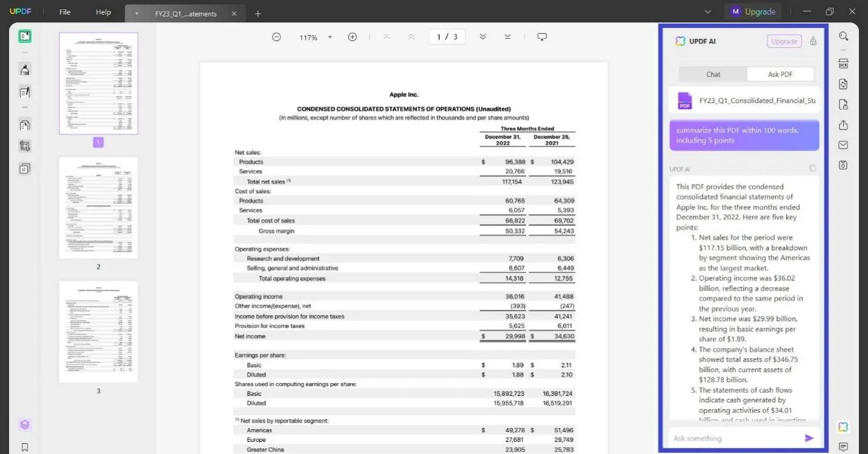Click 'Provision for income taxes' row label
The image size is (868, 454).
[x=270, y=326]
